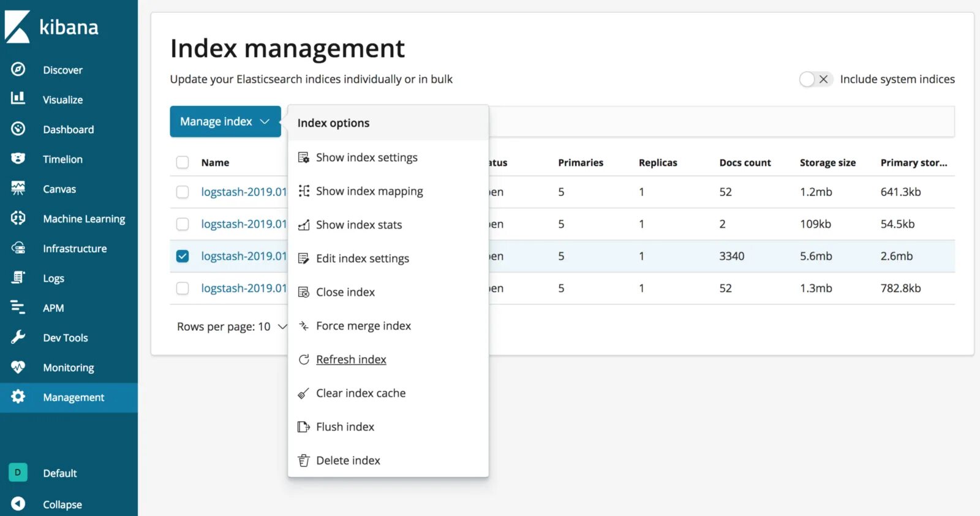Open the Timelion mask icon
The height and width of the screenshot is (516, 980).
point(18,158)
